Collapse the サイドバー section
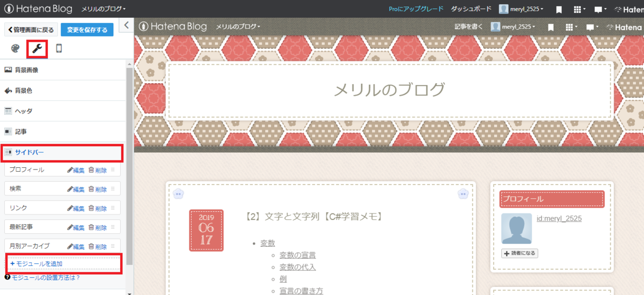The height and width of the screenshot is (295, 644). click(62, 152)
